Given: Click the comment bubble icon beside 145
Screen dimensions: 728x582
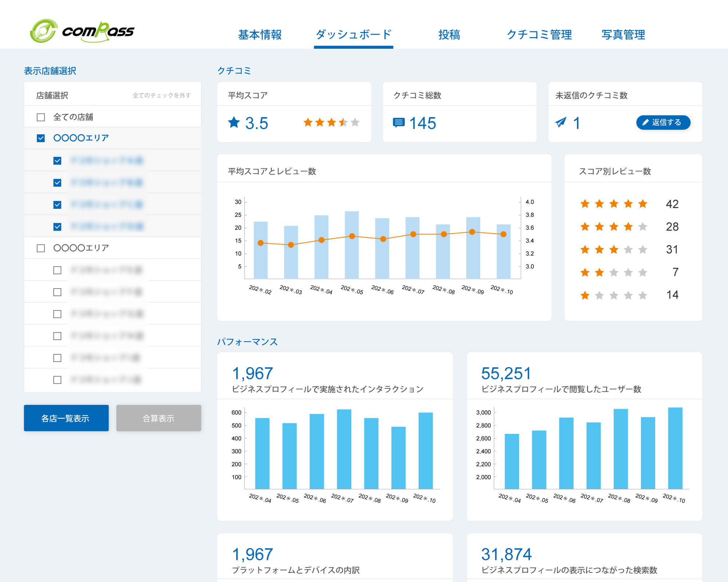Looking at the screenshot, I should click(x=399, y=123).
